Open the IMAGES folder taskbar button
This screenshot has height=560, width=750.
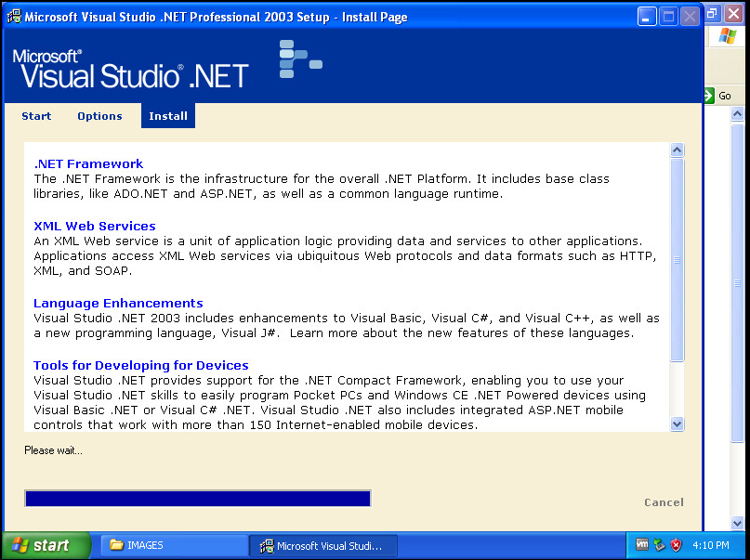coord(174,545)
